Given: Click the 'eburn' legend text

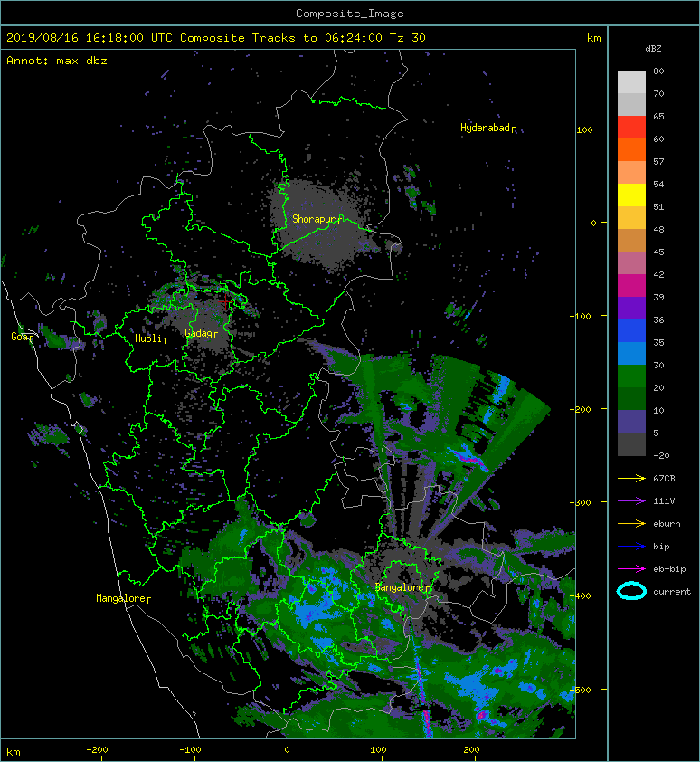Looking at the screenshot, I should tap(667, 524).
